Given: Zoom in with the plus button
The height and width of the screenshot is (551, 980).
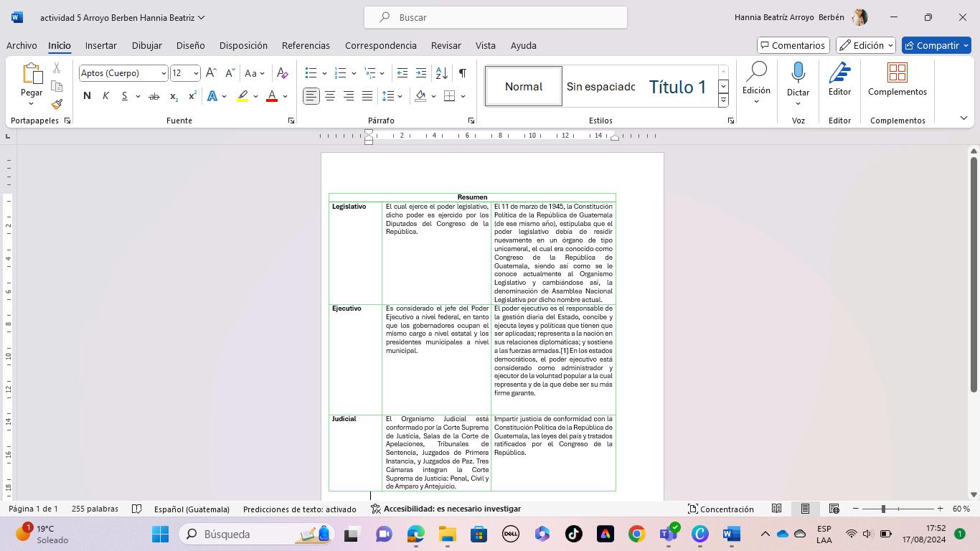Looking at the screenshot, I should [x=940, y=509].
